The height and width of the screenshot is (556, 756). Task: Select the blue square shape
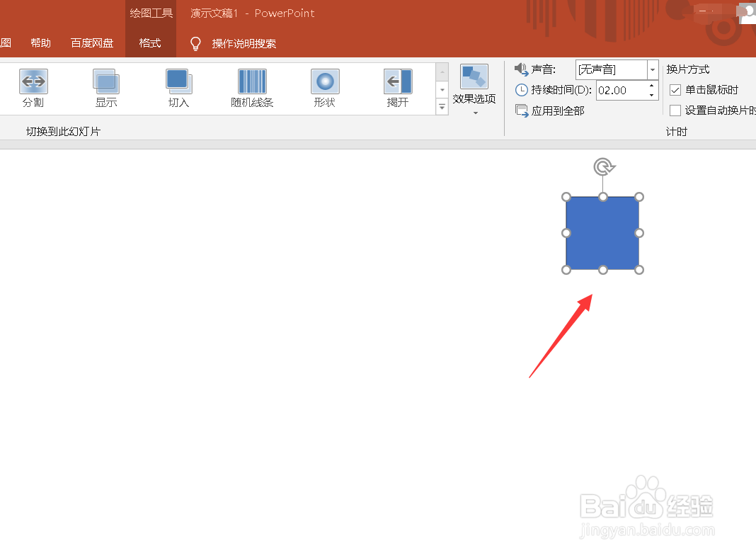click(x=602, y=234)
